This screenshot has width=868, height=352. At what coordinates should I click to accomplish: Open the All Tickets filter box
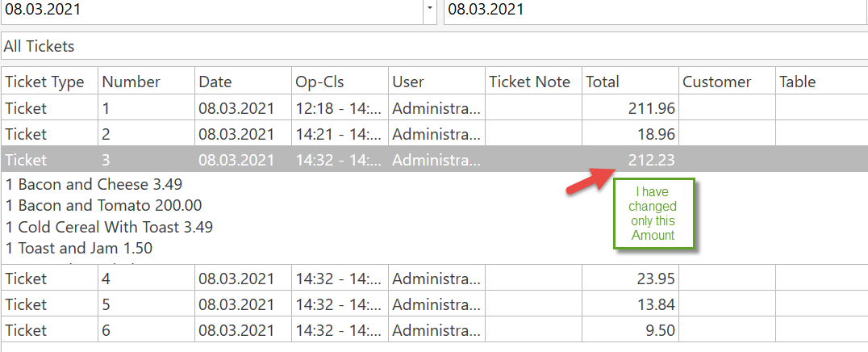tap(434, 46)
